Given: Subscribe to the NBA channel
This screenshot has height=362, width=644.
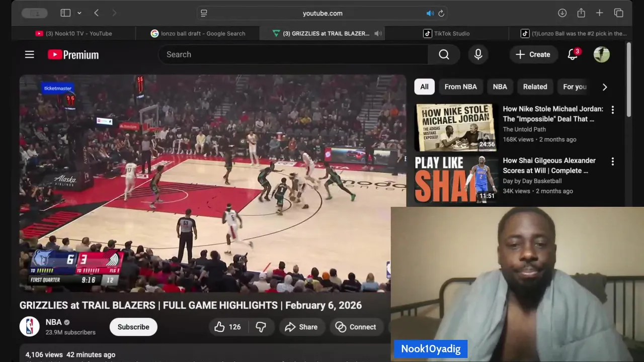Looking at the screenshot, I should coord(133,327).
